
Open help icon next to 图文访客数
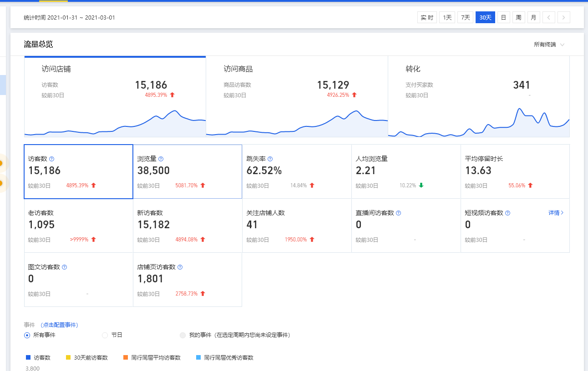(64, 267)
